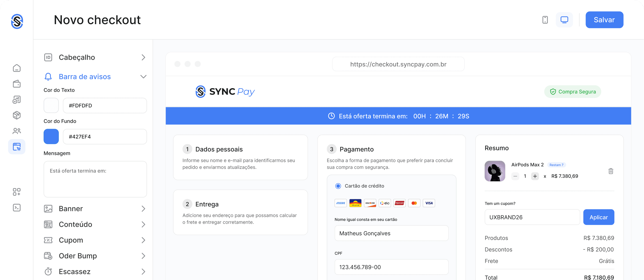Click the SyncPay logo in the sidebar

point(17,21)
